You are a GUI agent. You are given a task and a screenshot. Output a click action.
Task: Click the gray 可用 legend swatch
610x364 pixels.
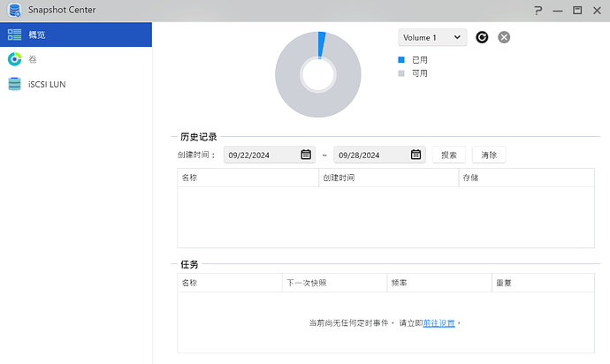401,73
